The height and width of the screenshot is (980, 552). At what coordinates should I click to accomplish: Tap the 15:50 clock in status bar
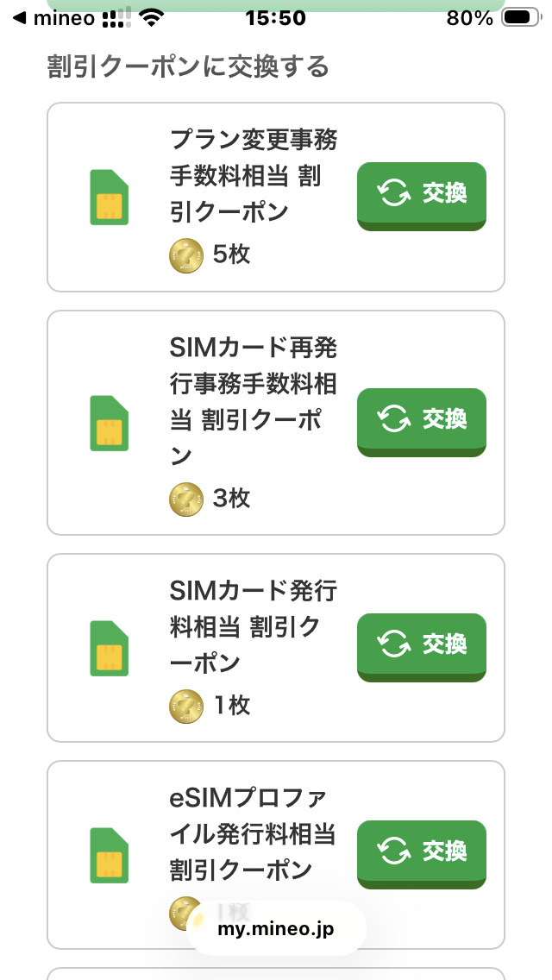click(275, 18)
